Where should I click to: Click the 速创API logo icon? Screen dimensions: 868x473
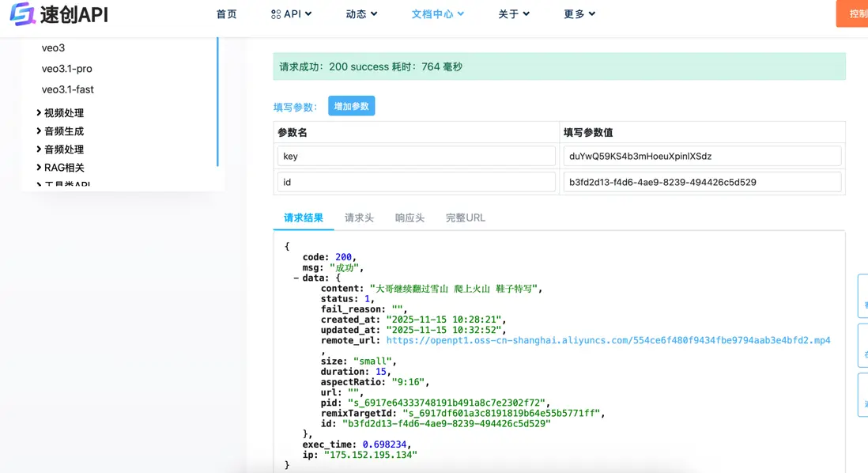click(x=22, y=14)
